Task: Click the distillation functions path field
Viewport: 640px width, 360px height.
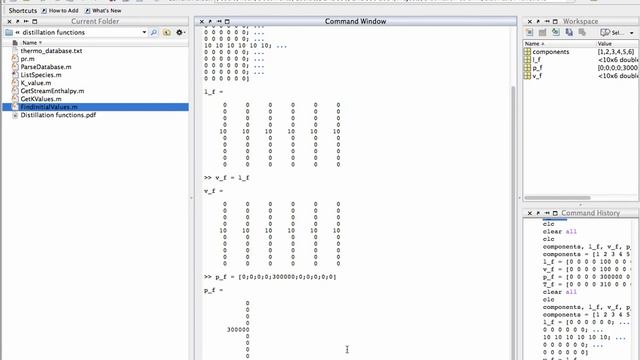Action: point(76,32)
